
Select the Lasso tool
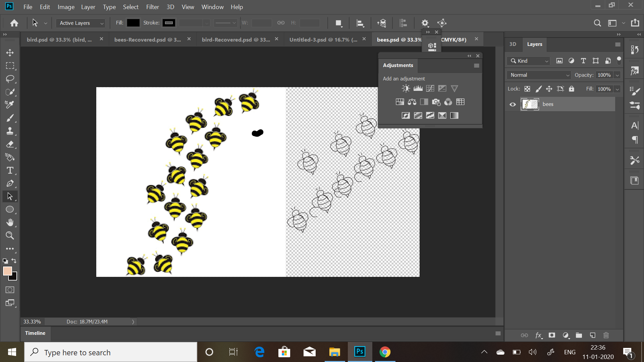[10, 79]
